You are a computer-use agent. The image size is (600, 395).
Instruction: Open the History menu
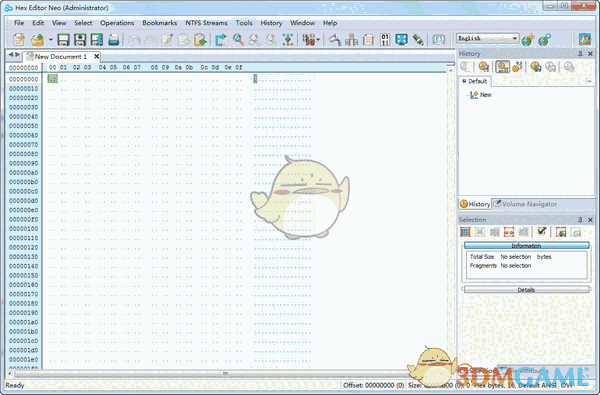click(271, 23)
